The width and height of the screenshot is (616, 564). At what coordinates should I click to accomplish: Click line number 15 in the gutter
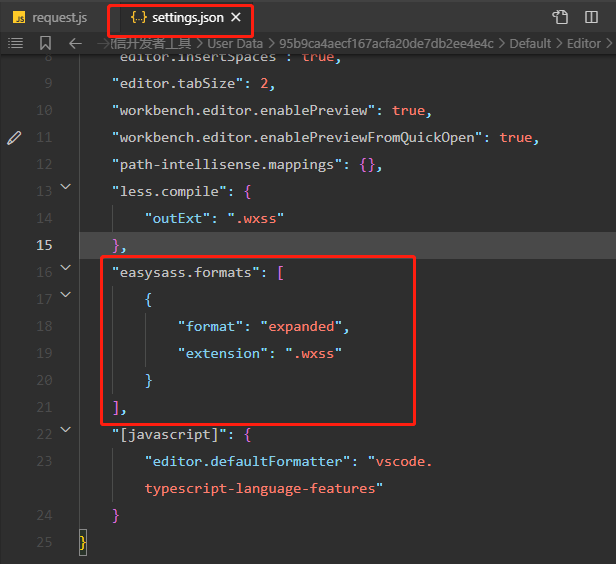[44, 245]
